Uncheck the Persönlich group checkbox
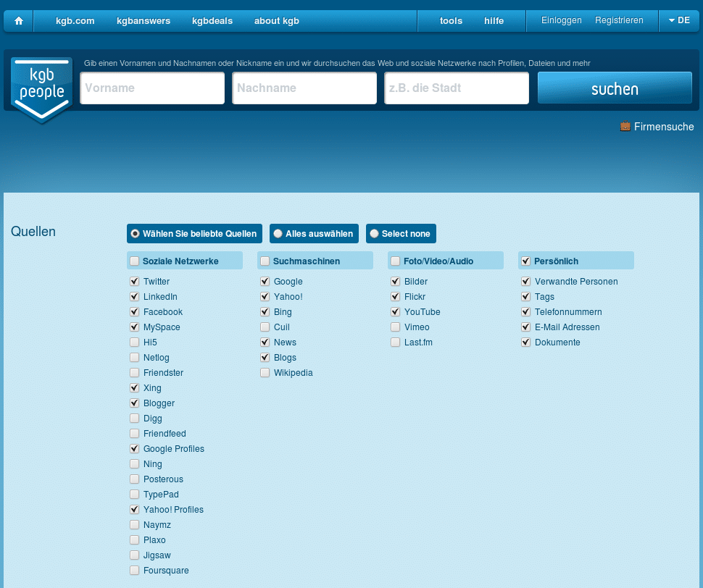The image size is (703, 588). coord(526,261)
